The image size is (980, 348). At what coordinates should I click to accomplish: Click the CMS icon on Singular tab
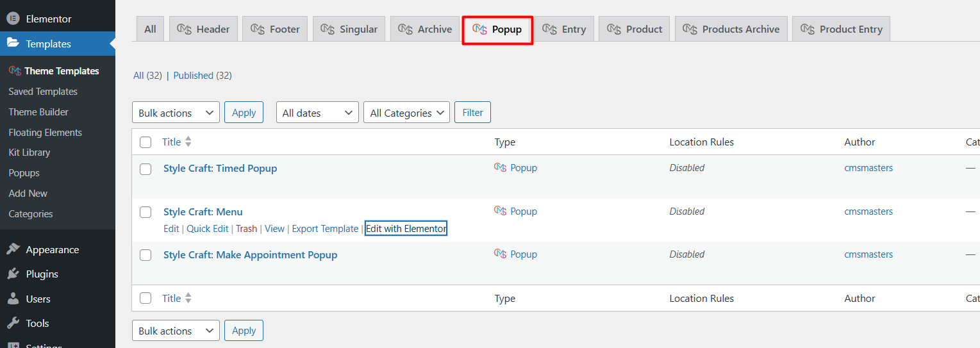[328, 29]
